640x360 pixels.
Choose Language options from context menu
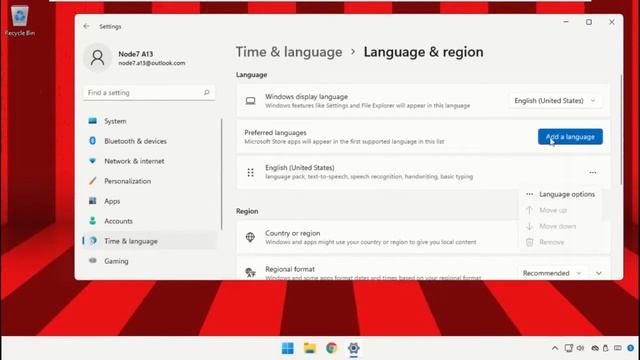point(560,194)
